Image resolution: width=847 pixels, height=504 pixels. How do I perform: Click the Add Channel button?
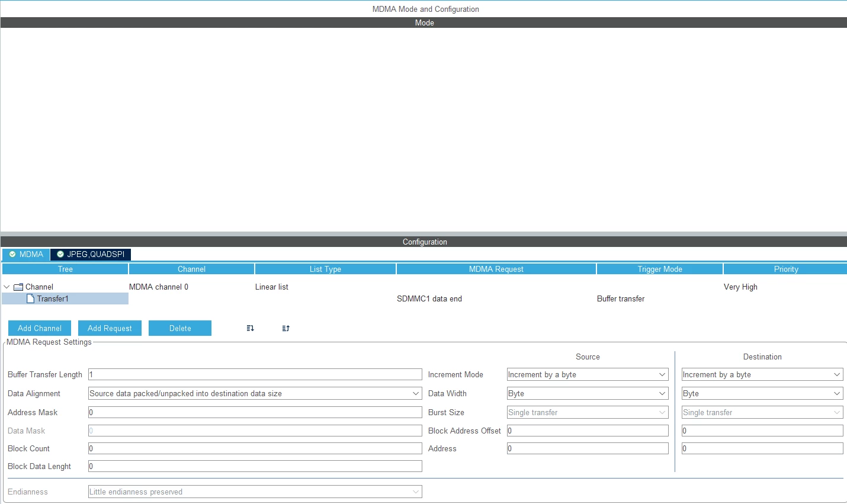pos(40,329)
